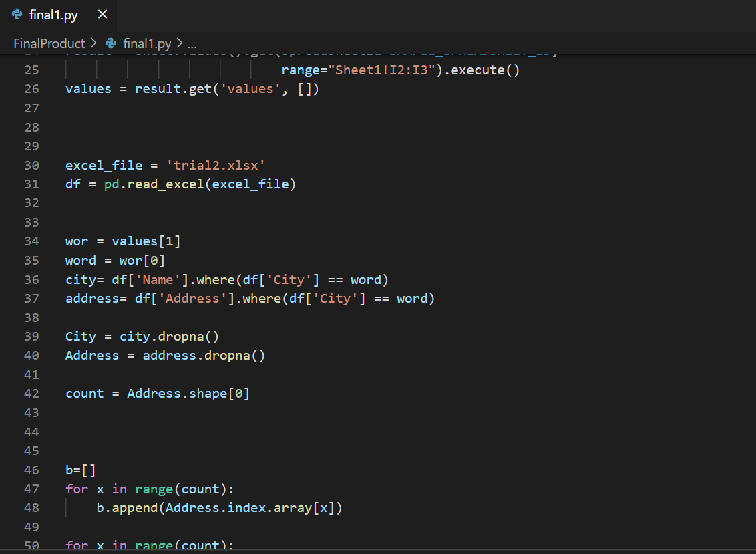Image resolution: width=756 pixels, height=554 pixels.
Task: Click wor[0] on line 35
Action: pos(143,261)
